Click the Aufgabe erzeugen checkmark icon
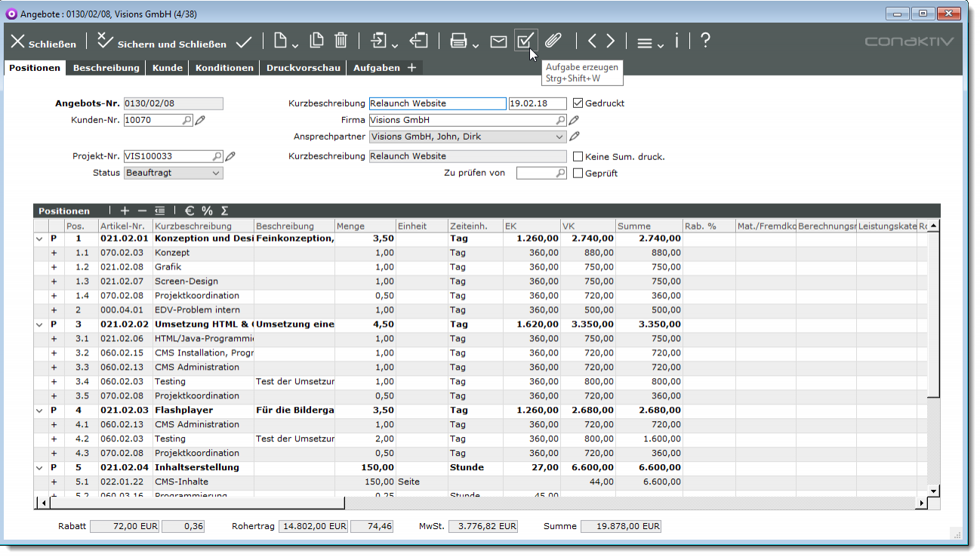Screen dimensions: 980x557 tap(525, 41)
